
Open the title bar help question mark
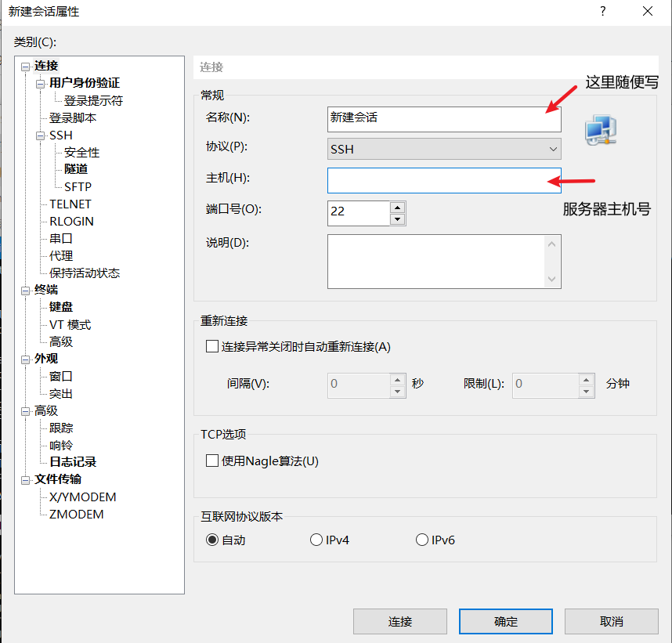point(602,11)
